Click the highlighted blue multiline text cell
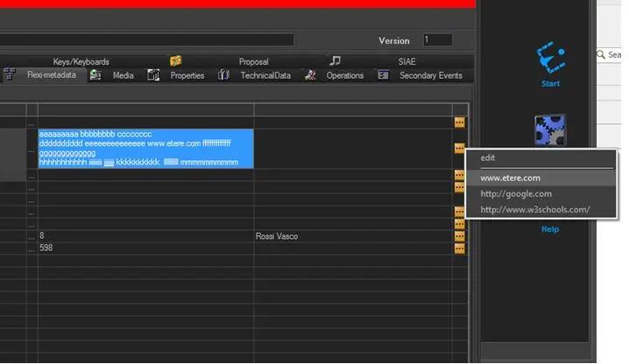Image resolution: width=629 pixels, height=364 pixels. click(145, 149)
